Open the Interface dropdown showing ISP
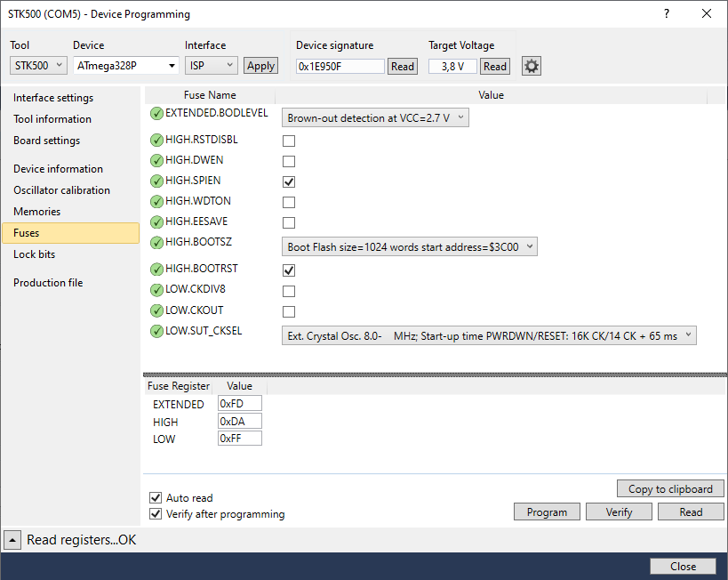The height and width of the screenshot is (580, 728). [x=212, y=66]
